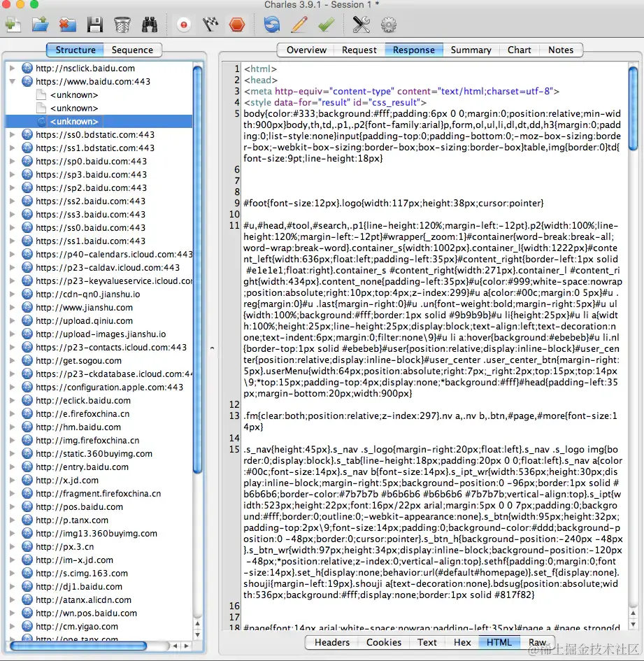Click host tree scroll down arrow
The image size is (644, 661).
[197, 634]
